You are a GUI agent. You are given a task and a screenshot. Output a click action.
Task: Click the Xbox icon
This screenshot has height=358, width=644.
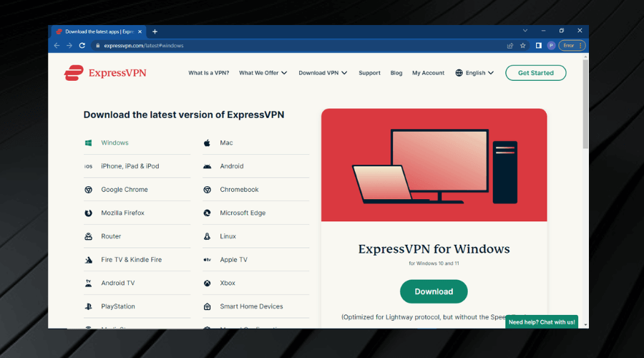207,283
